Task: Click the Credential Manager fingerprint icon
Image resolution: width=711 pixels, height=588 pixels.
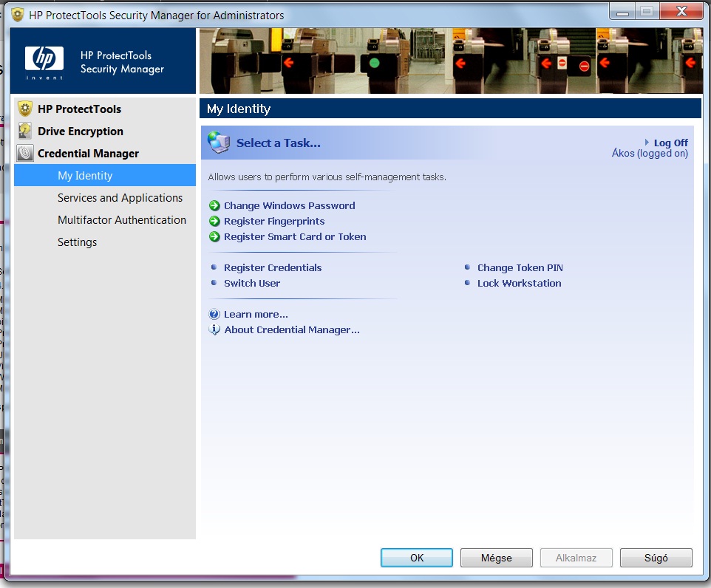Action: pyautogui.click(x=25, y=153)
